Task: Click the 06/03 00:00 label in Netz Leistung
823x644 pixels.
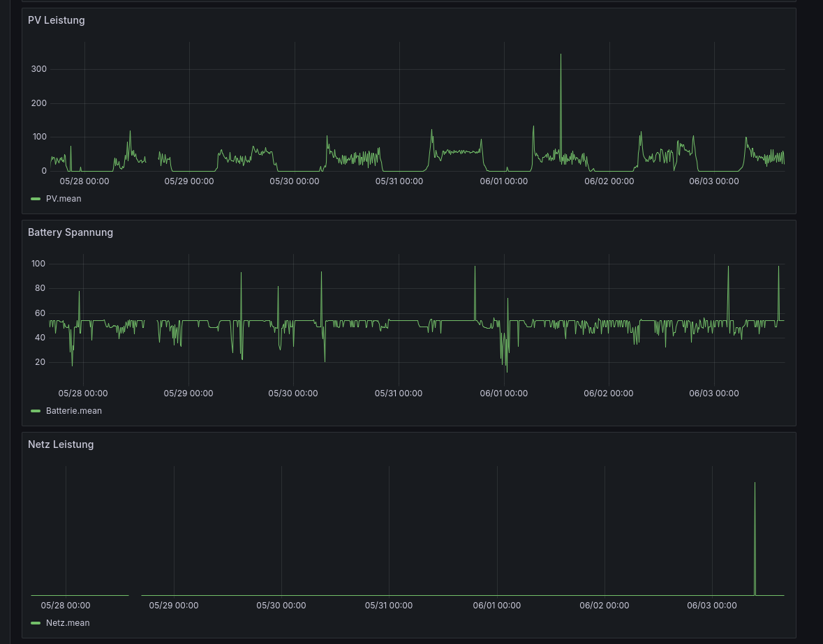Action: coord(712,606)
